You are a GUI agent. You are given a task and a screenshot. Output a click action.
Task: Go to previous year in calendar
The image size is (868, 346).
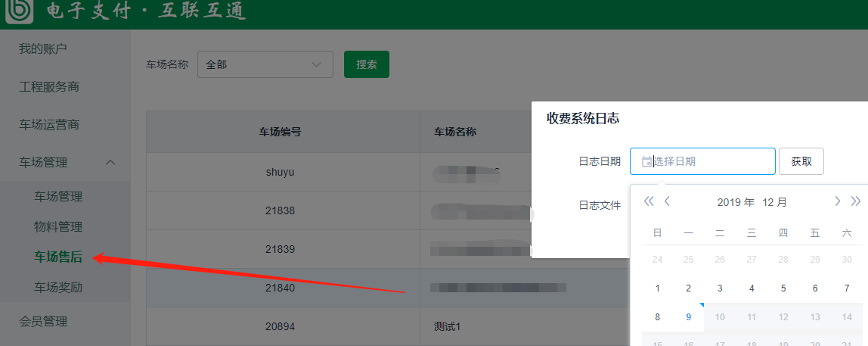pos(649,201)
